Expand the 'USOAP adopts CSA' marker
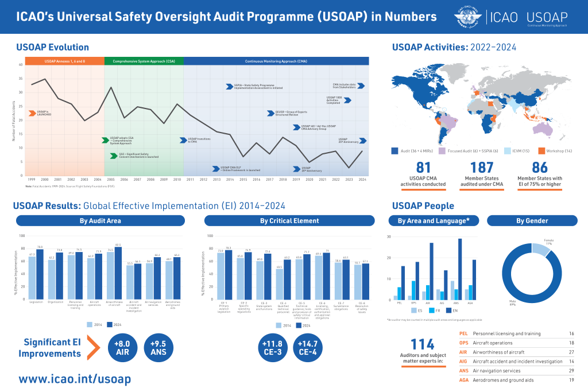 pyautogui.click(x=105, y=139)
